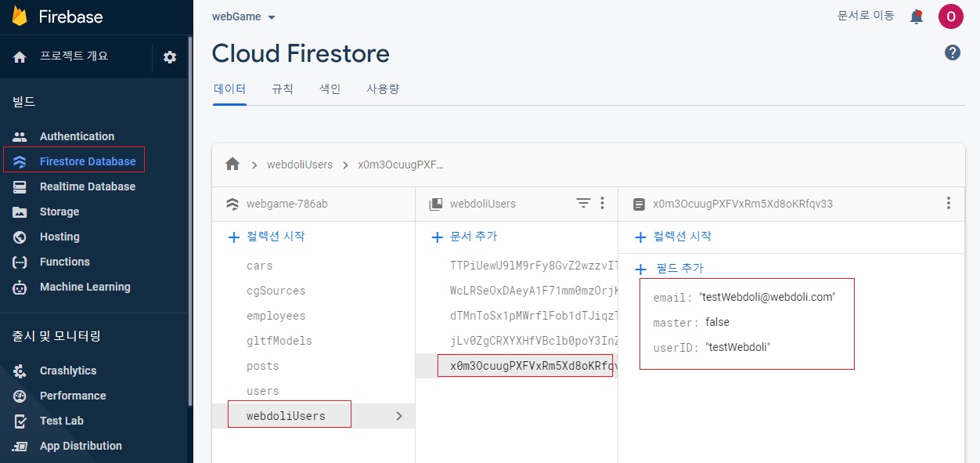
Task: Click the Performance gauge icon
Action: coord(20,396)
